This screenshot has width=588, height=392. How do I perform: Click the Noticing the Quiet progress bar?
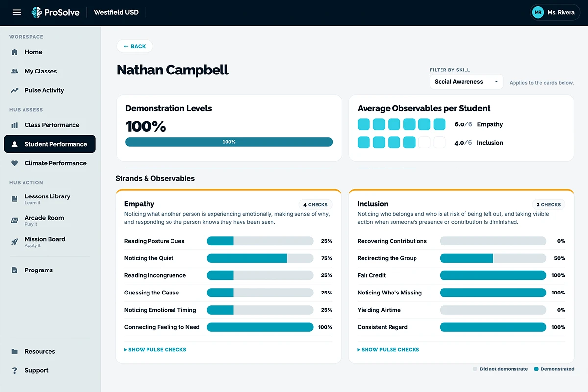tap(260, 258)
